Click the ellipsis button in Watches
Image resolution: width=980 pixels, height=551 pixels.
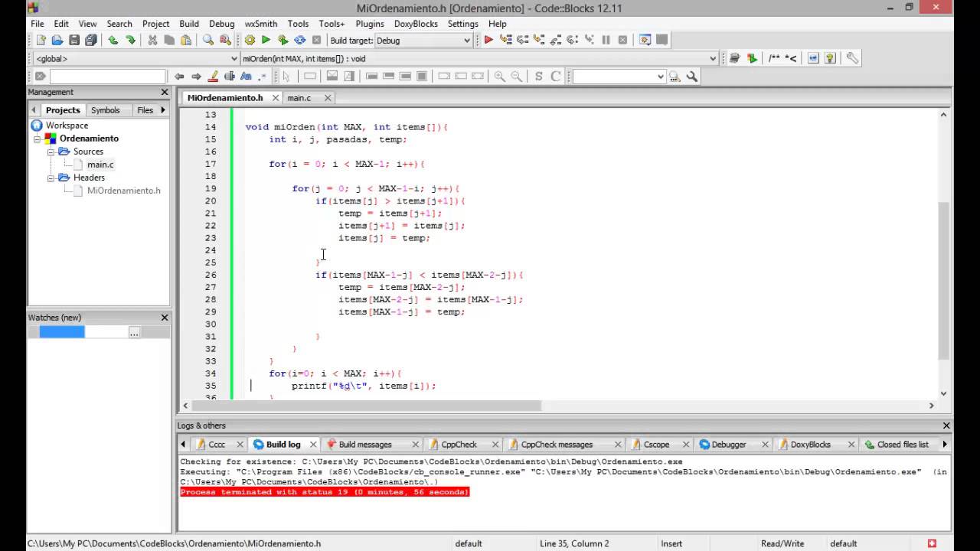click(135, 332)
